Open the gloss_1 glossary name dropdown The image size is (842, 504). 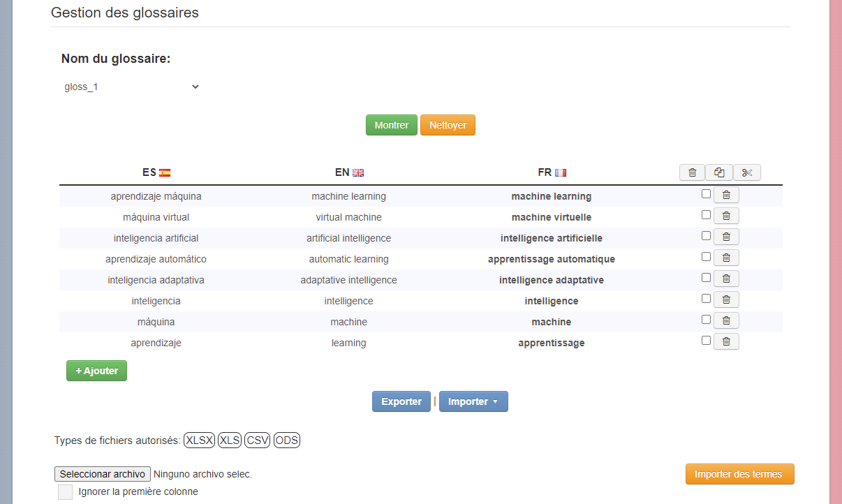(x=131, y=87)
